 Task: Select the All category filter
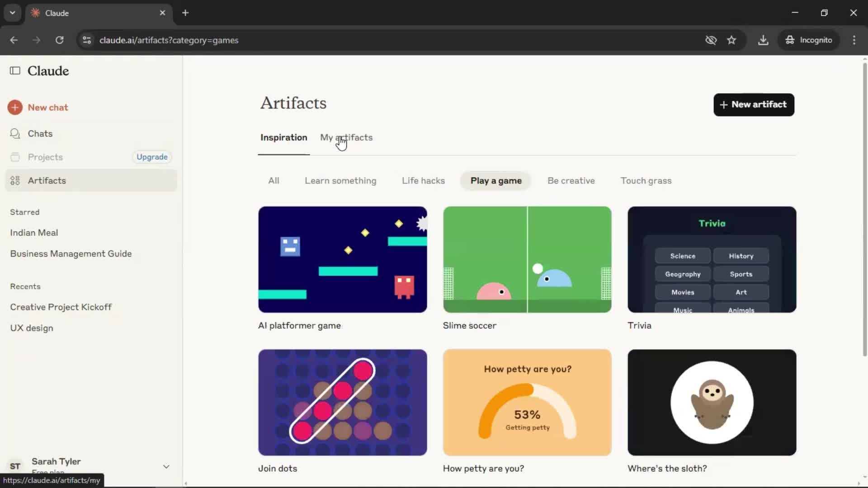pos(274,181)
